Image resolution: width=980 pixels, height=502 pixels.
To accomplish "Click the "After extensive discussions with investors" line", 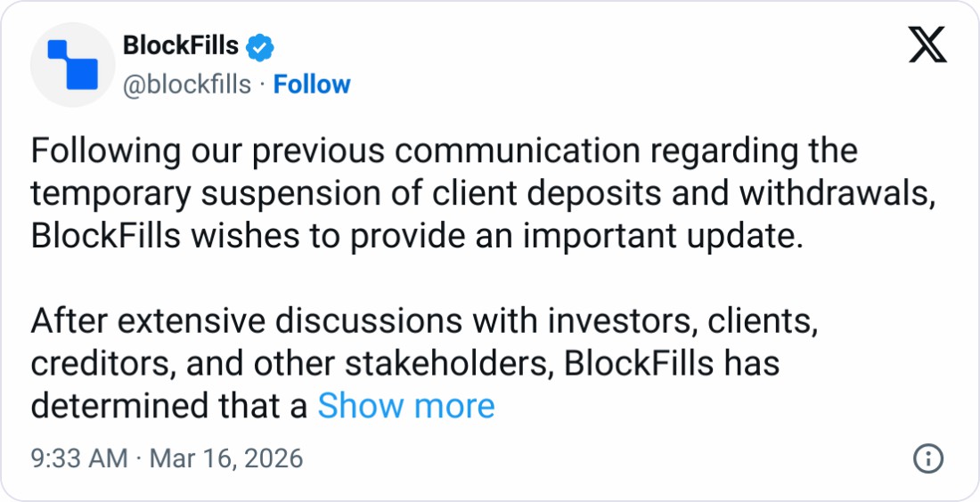I will coord(423,320).
